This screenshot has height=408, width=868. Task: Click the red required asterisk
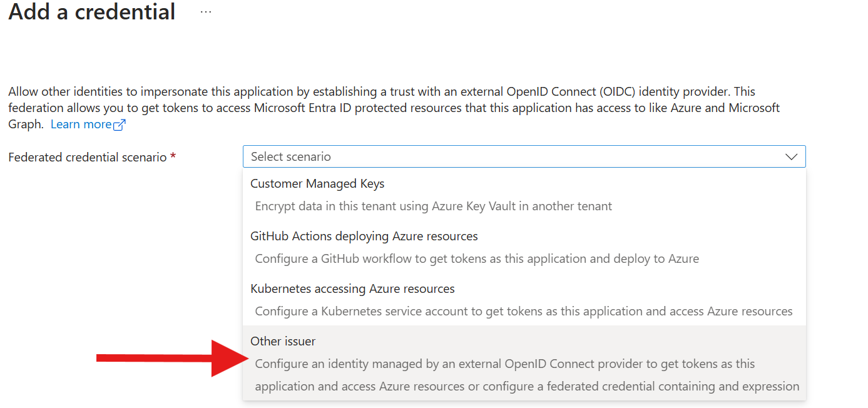click(173, 157)
